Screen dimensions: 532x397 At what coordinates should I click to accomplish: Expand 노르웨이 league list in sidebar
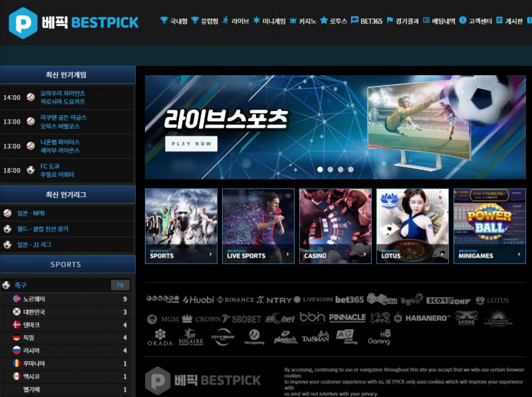[66, 299]
